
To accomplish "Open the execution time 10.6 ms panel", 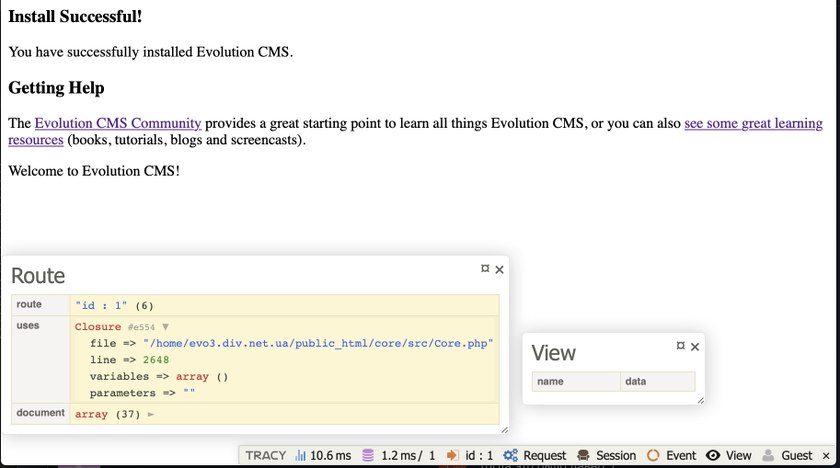I will click(x=323, y=456).
